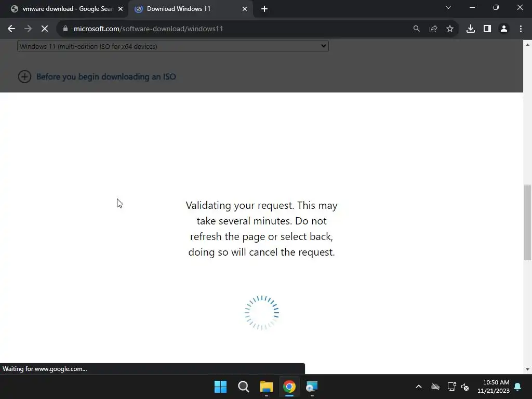Open the zoom magnifier icon in the address bar
The image size is (532, 399).
tap(416, 29)
